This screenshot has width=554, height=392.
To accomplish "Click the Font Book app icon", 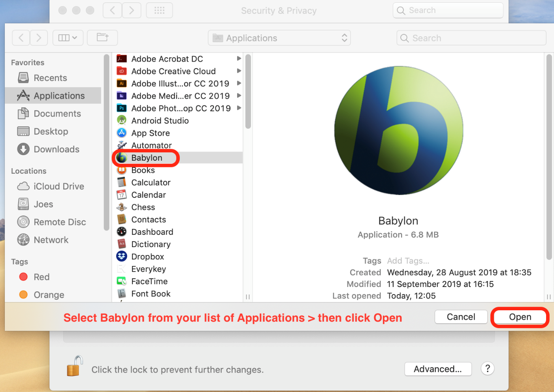I will [122, 294].
